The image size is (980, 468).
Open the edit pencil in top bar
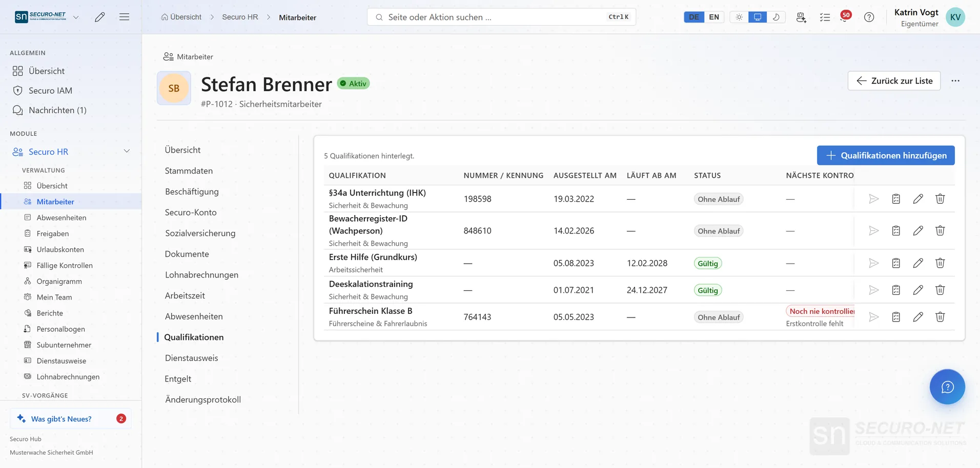100,17
